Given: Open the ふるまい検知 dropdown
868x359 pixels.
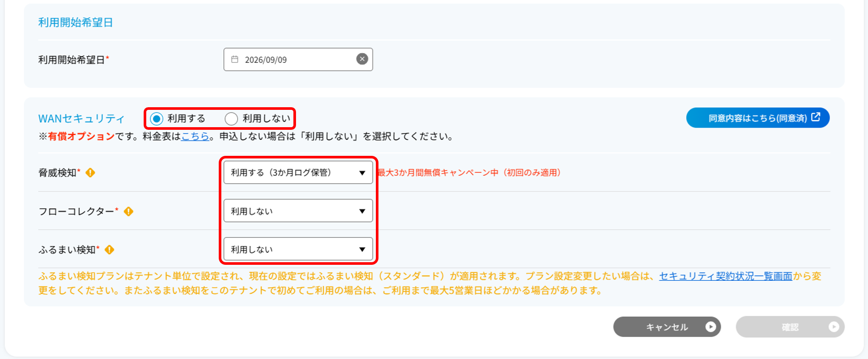Looking at the screenshot, I should point(298,249).
